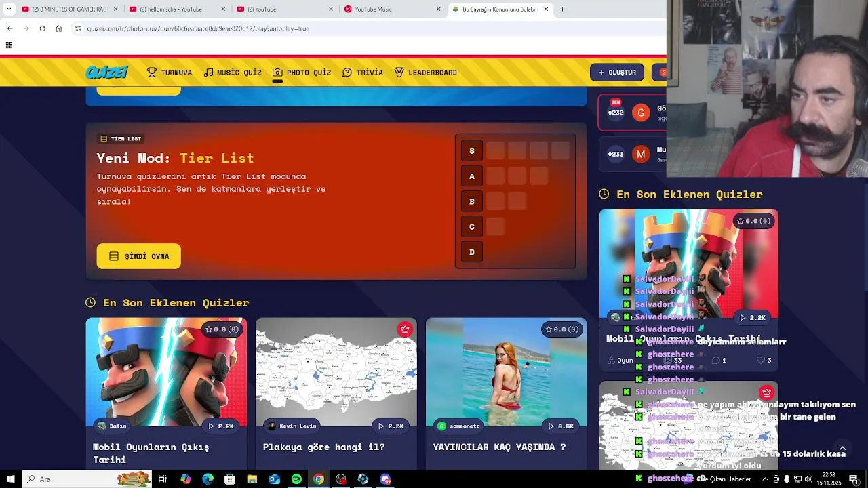Viewport: 868px width, 488px height.
Task: Click author Batın on the first card
Action: coord(112,426)
